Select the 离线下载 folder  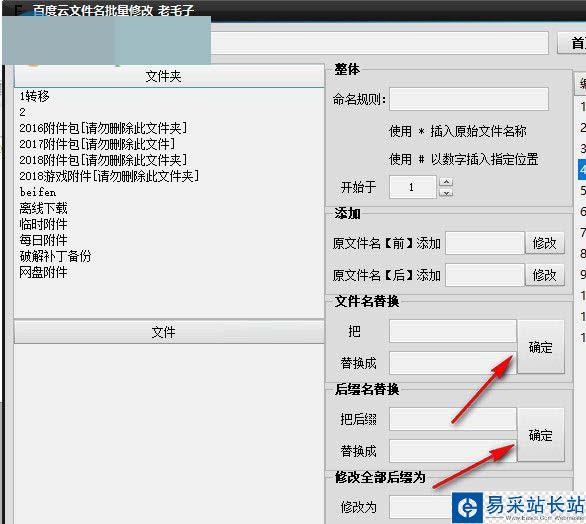[x=43, y=208]
